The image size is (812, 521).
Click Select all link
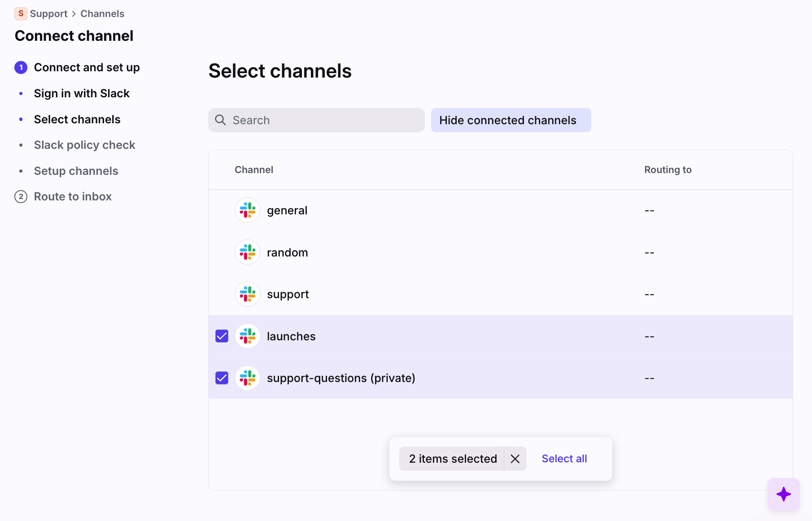[564, 459]
